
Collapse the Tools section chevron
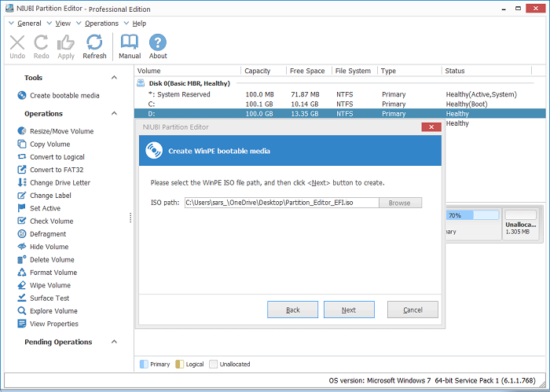[x=114, y=78]
